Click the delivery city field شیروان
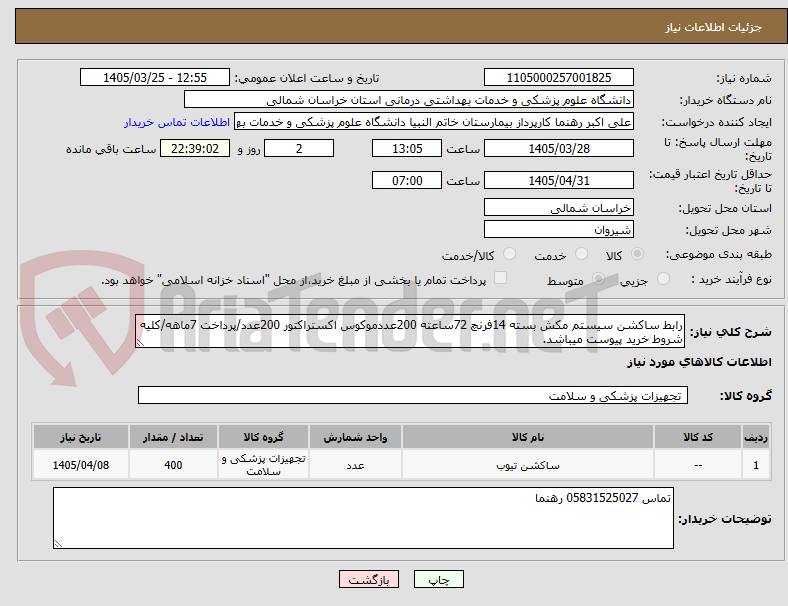This screenshot has height=606, width=788. (558, 230)
